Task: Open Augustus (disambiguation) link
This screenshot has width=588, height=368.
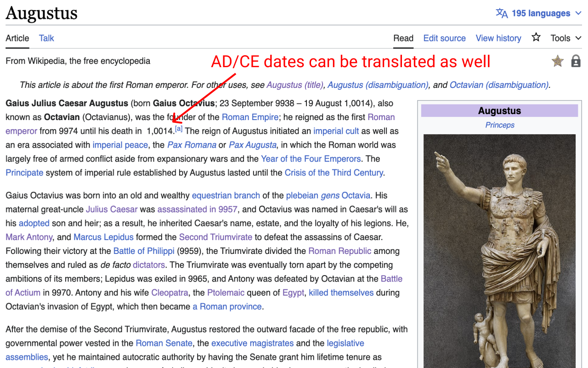Action: click(x=378, y=85)
